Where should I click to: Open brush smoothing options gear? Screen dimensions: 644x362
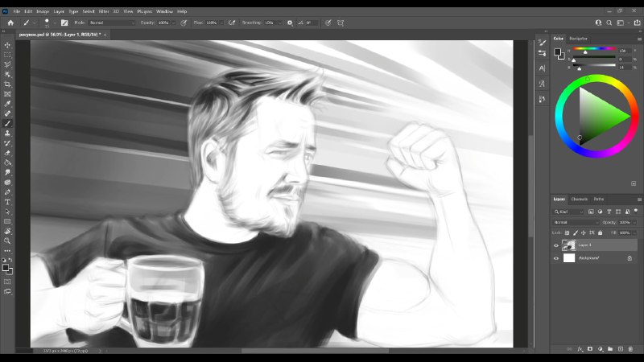tap(290, 23)
